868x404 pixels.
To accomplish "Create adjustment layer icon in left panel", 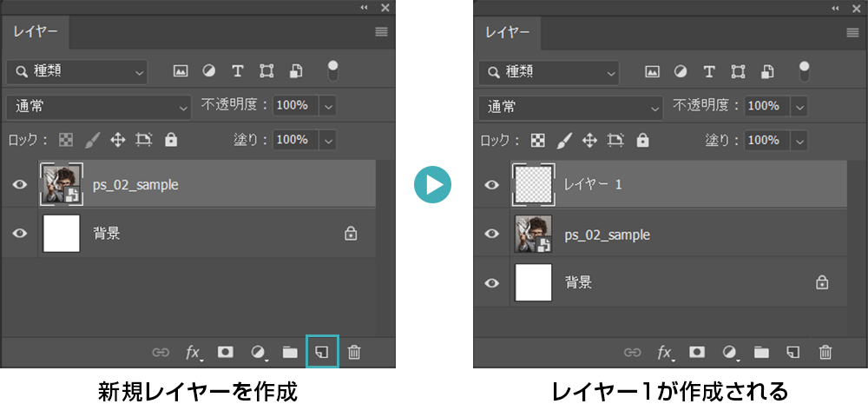I will (258, 353).
